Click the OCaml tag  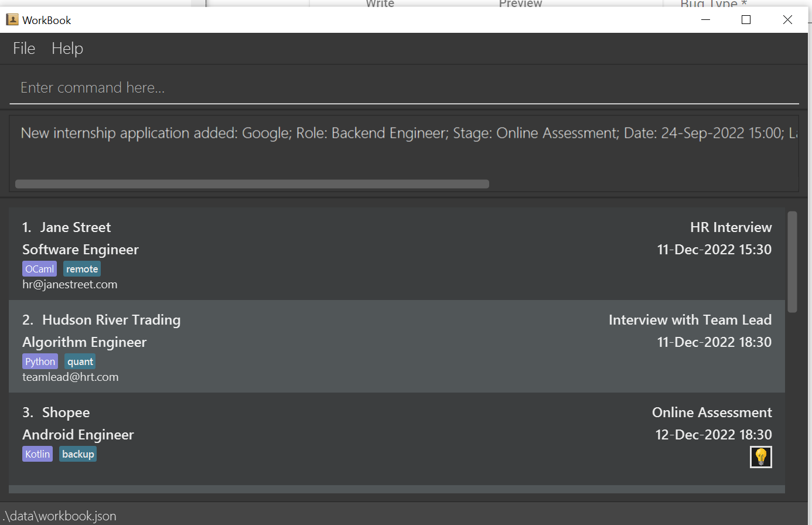click(x=40, y=269)
